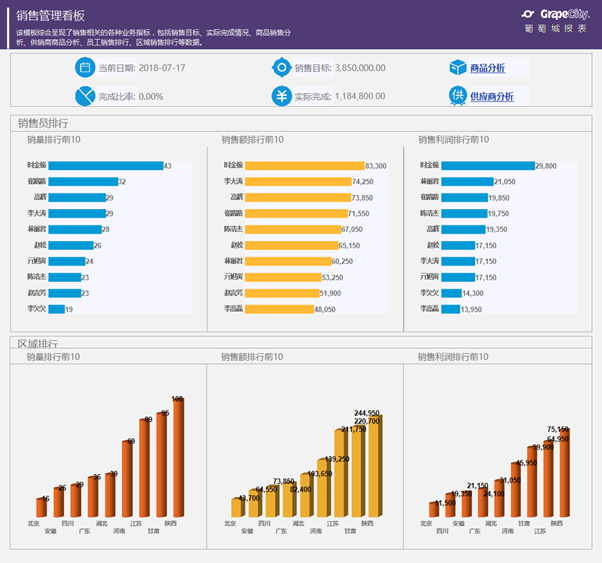Screen dimensions: 602x563
Task: Click the profit bar labeled 19,350
Action: (x=463, y=229)
